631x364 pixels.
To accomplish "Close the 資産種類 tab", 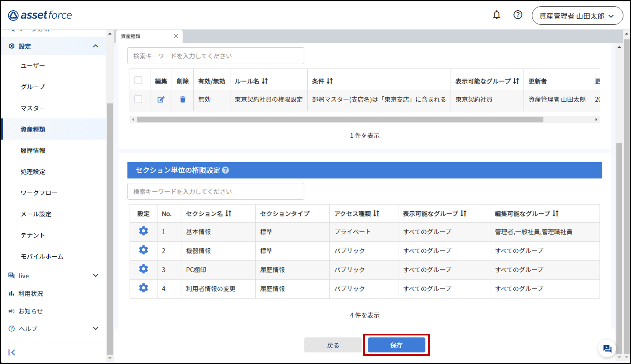I will (176, 36).
